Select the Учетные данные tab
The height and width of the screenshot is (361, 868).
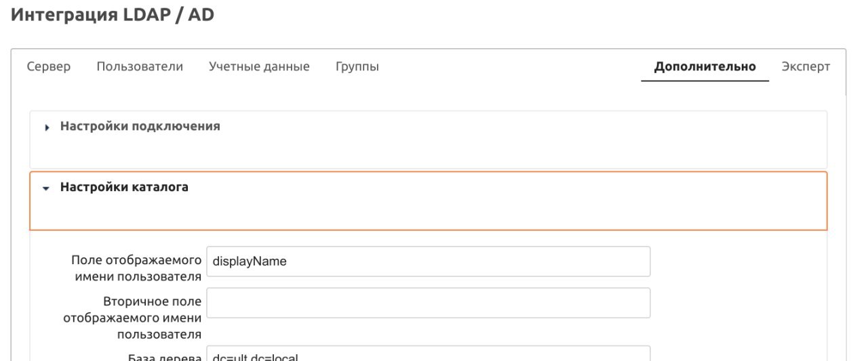point(259,67)
